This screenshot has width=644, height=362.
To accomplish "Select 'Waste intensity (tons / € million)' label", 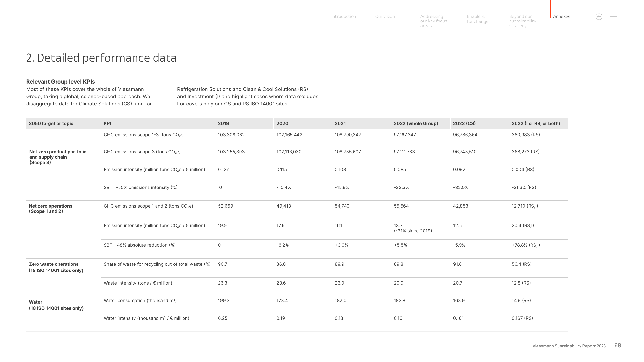I will (138, 283).
